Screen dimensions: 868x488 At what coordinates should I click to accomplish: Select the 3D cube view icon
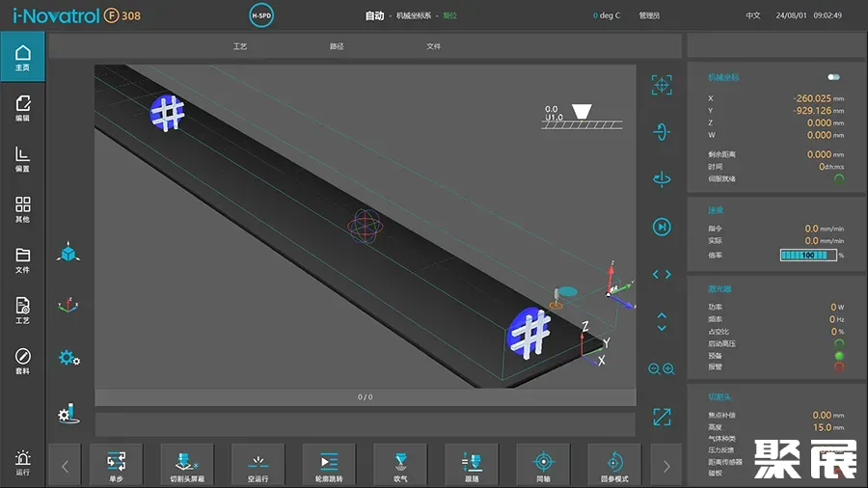click(68, 253)
